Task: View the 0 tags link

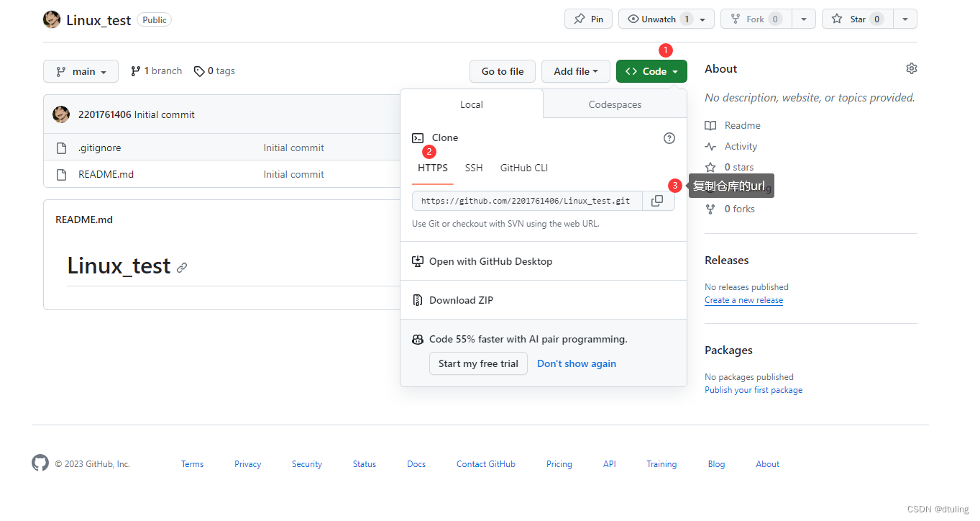Action: (214, 71)
